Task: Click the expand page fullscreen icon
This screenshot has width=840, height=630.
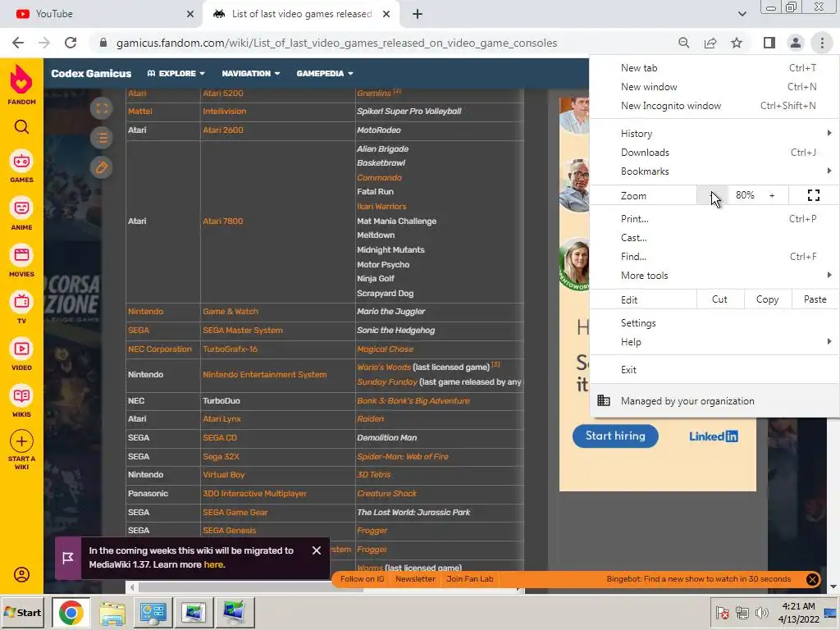Action: (x=101, y=109)
